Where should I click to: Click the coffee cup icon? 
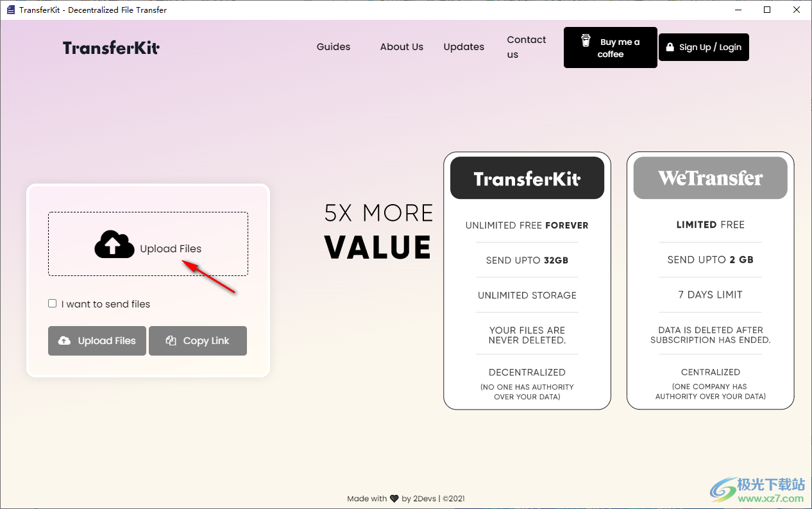[x=586, y=40]
